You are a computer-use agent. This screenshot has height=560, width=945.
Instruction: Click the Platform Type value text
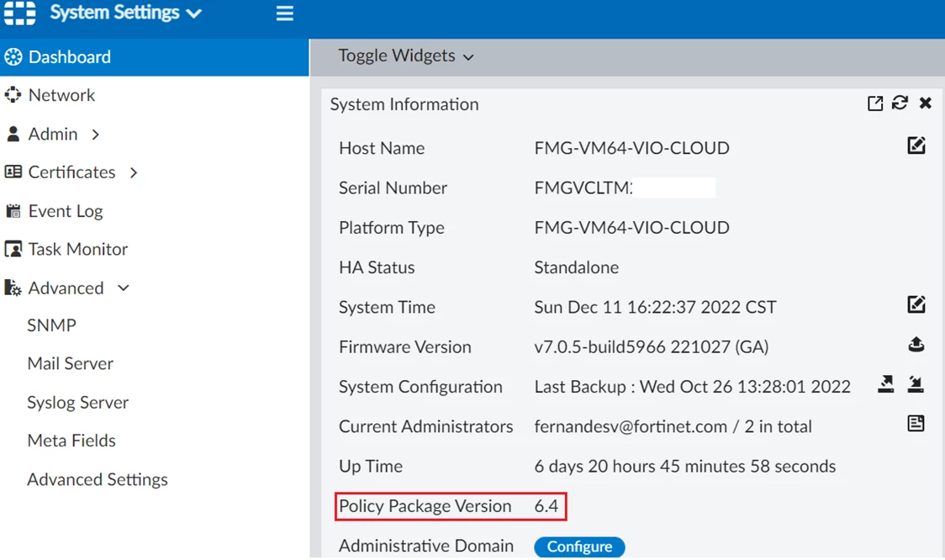click(631, 228)
